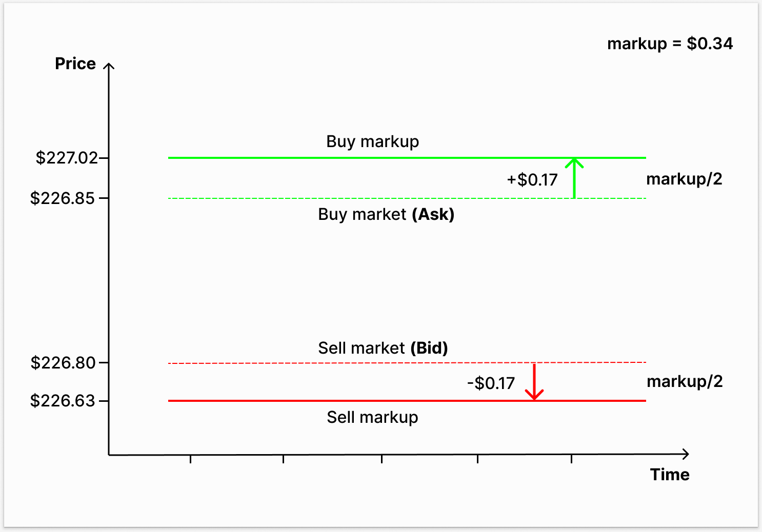Select the "Sell market (Bid)" label
Viewport: 762px width, 532px height.
point(383,348)
